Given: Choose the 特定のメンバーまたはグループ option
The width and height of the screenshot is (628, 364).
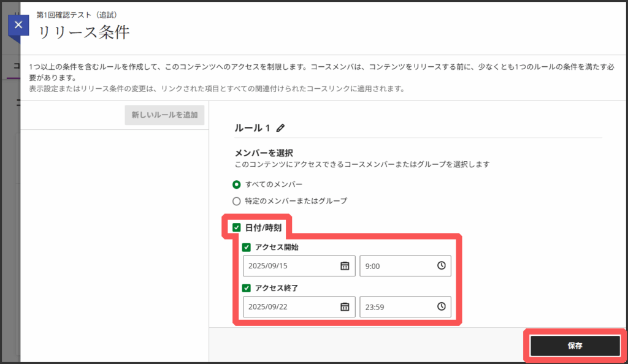Looking at the screenshot, I should click(x=237, y=201).
